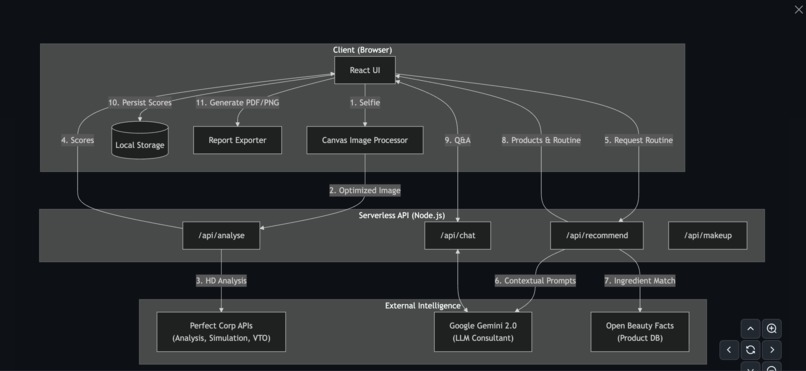
Task: Click the '6. Contextual Prompts' edge label
Action: (535, 281)
